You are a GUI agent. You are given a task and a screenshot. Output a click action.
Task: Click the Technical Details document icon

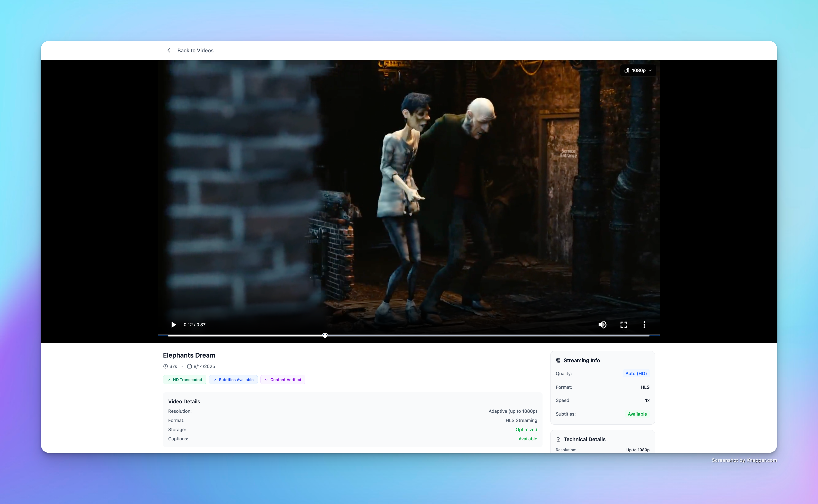pos(558,439)
